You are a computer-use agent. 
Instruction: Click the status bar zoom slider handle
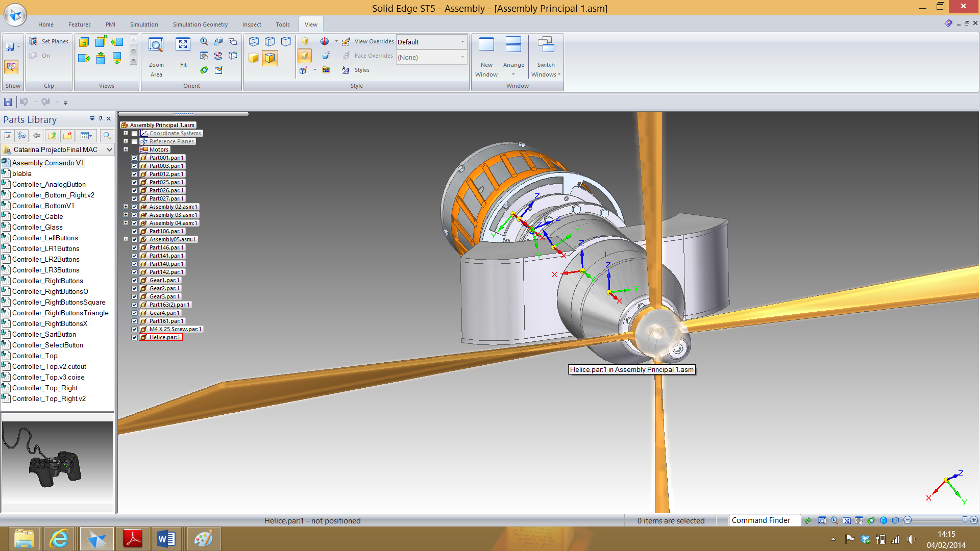(965, 520)
